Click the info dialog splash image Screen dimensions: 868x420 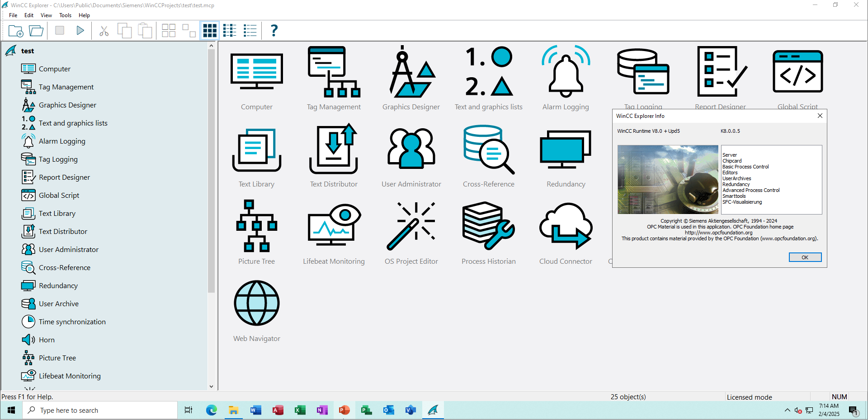(x=668, y=179)
